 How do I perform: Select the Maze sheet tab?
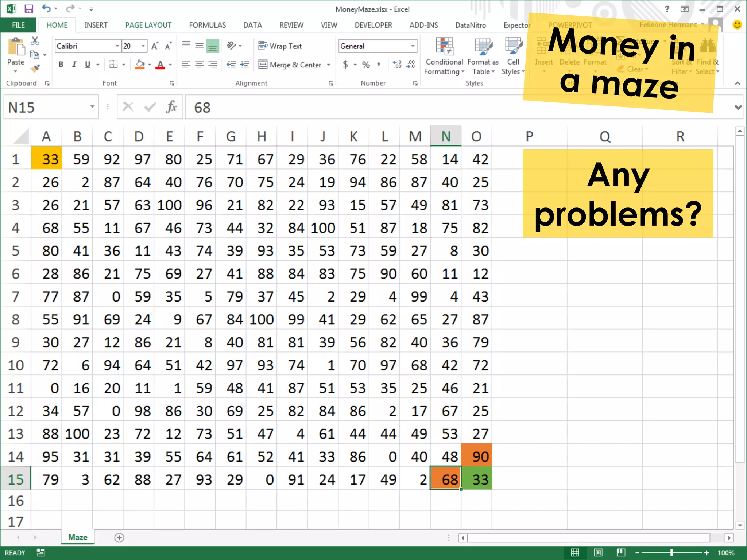[77, 537]
